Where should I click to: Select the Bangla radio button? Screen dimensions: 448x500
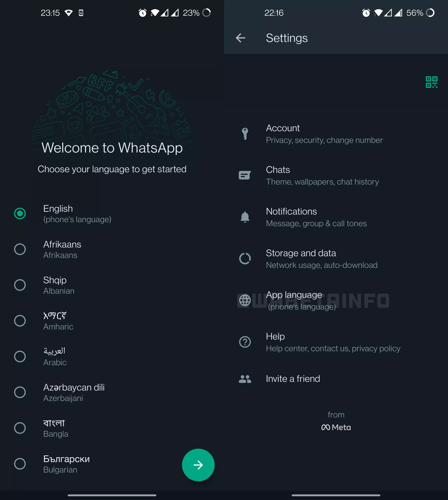(x=20, y=428)
